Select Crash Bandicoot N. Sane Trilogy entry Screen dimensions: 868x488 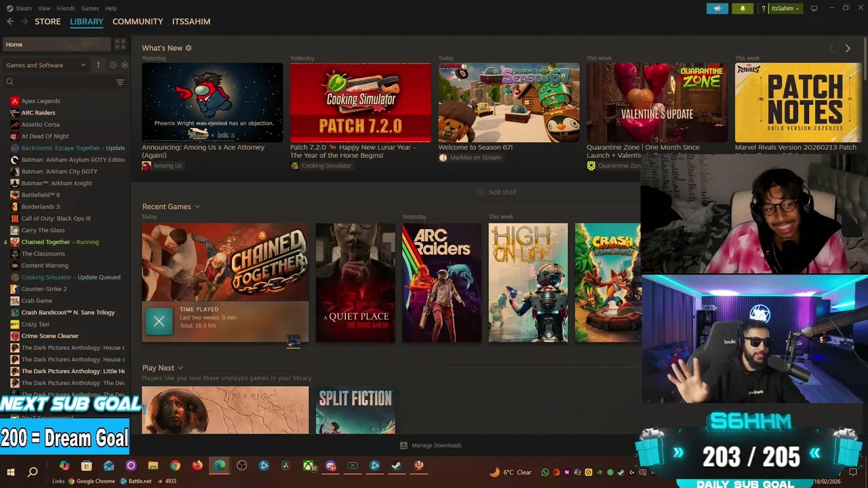point(68,312)
